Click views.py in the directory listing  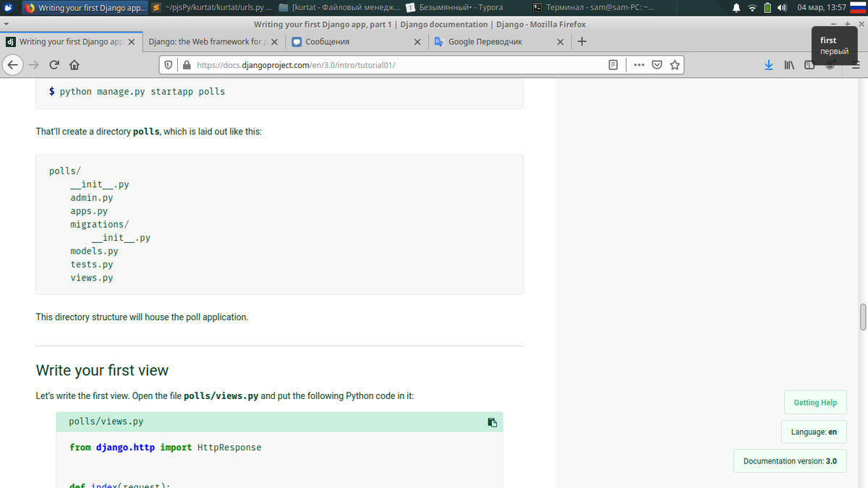pyautogui.click(x=92, y=278)
